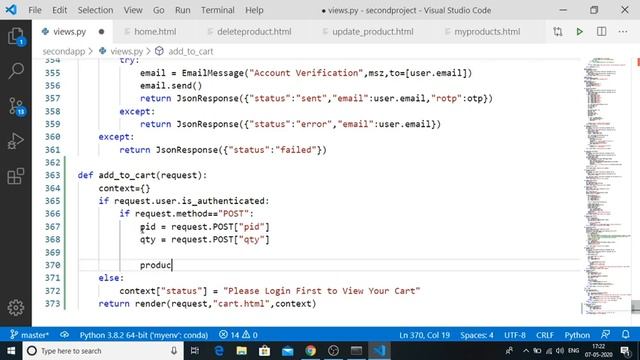
Task: Open More Actions ellipsis in editor toolbar
Action: click(623, 31)
